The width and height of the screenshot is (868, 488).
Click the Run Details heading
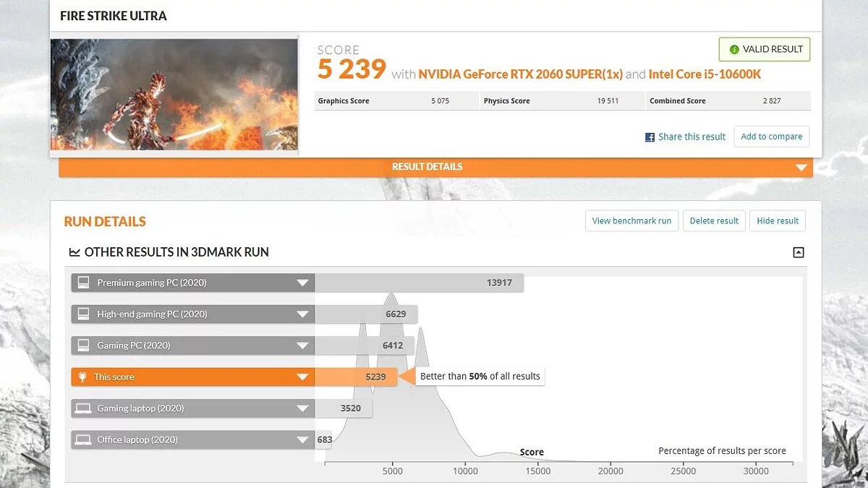point(105,221)
